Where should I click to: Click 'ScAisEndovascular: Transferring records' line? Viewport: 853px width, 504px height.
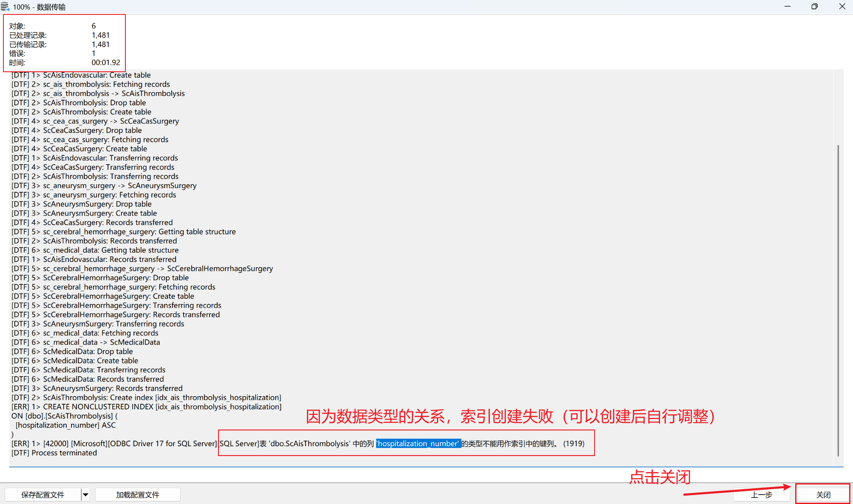tap(95, 158)
